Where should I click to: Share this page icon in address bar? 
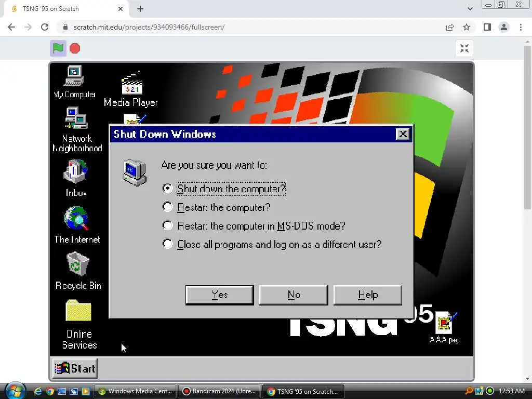[450, 27]
